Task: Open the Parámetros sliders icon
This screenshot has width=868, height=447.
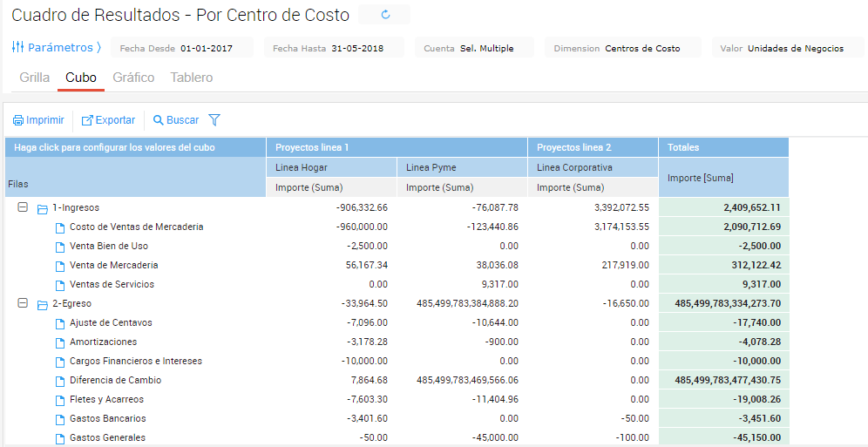Action: [x=17, y=48]
